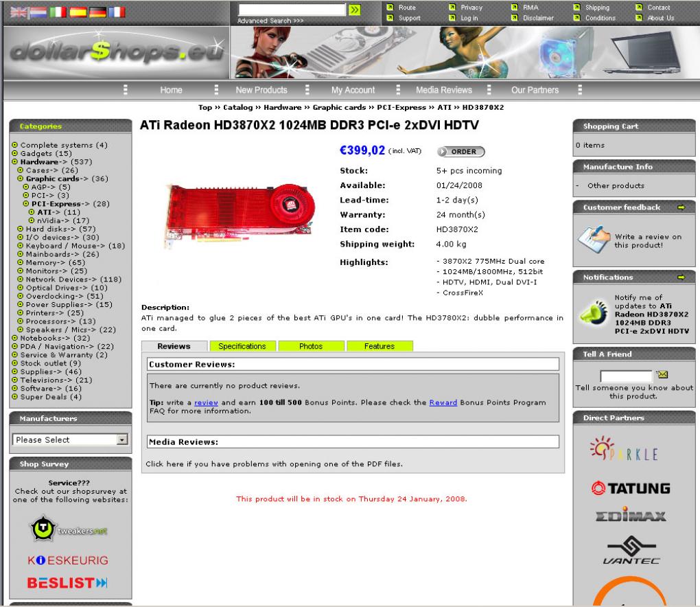Open the Vantec partner logo
Screen dimensions: 700x607
click(631, 550)
